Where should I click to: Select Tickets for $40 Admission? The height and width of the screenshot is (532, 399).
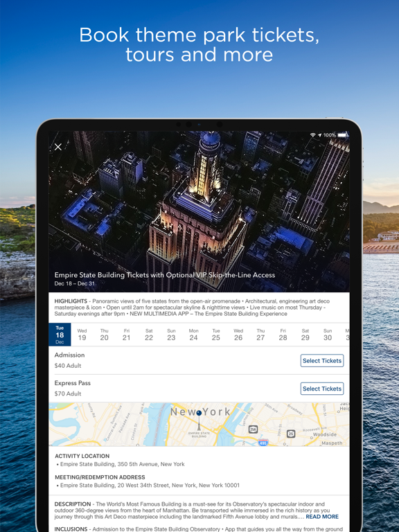[x=322, y=361]
